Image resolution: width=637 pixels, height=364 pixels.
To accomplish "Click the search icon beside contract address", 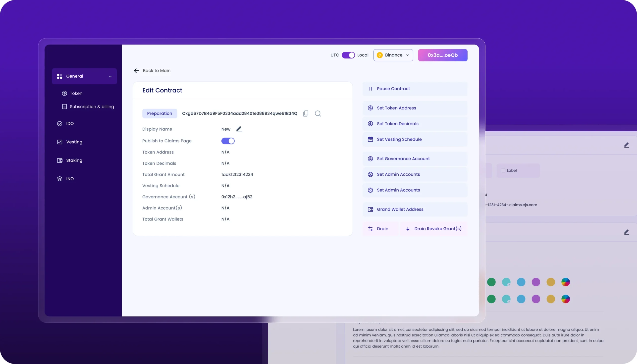I will coord(318,113).
